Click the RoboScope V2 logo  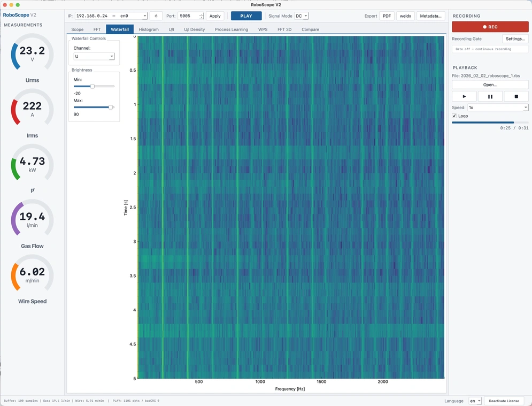pyautogui.click(x=20, y=15)
